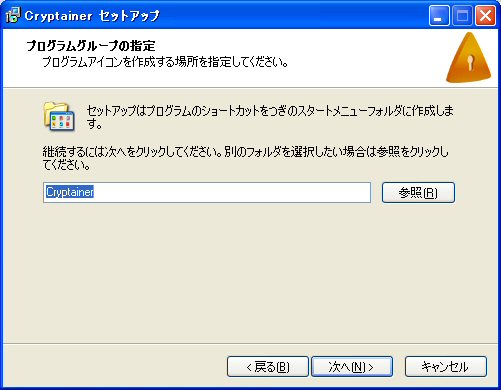Click the setup icon in title bar
The width and height of the screenshot is (501, 390).
coord(13,15)
